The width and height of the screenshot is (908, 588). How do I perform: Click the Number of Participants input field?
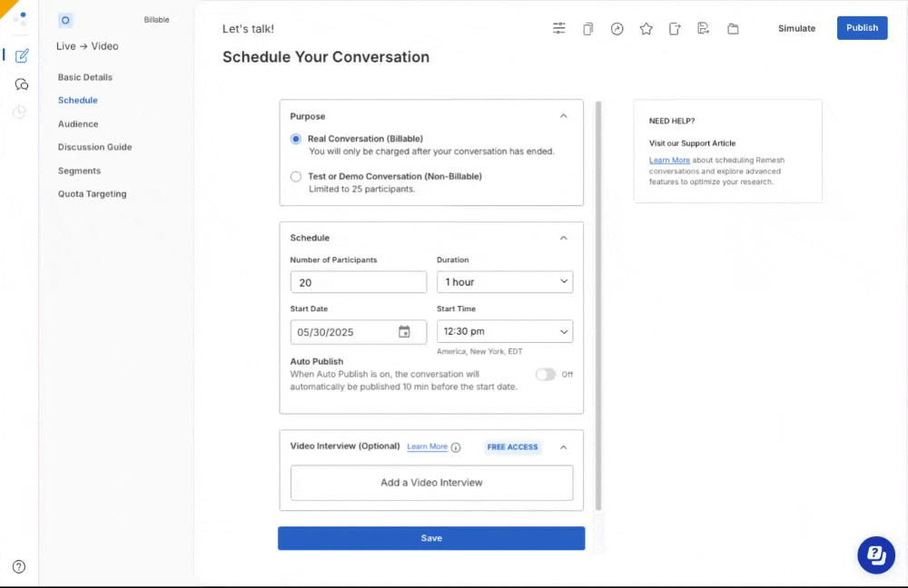[359, 282]
